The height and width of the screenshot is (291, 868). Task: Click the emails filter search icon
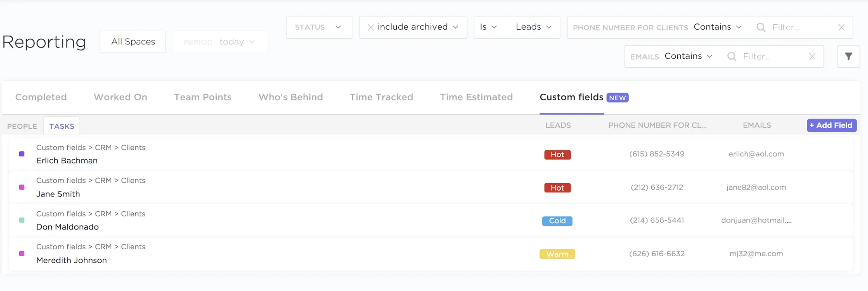click(732, 56)
